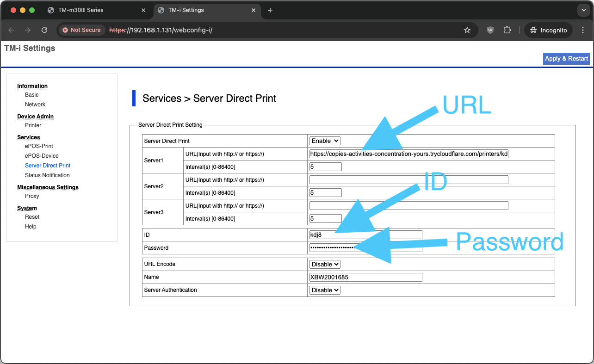Open the uBlock shield extension icon
Viewport: 594px width, 364px height.
click(x=490, y=30)
